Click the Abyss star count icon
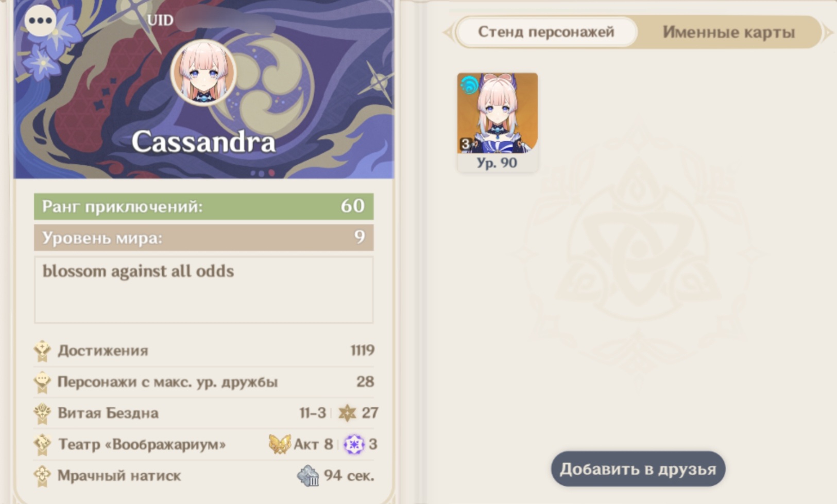 (x=347, y=413)
